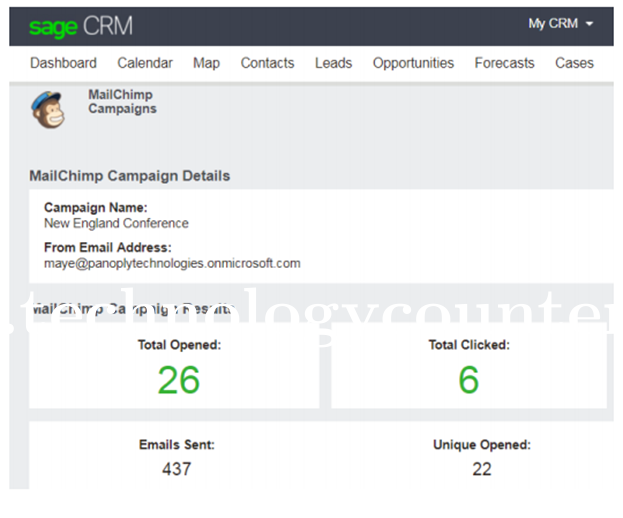The image size is (623, 518).
Task: Open the Cases tab
Action: click(574, 63)
